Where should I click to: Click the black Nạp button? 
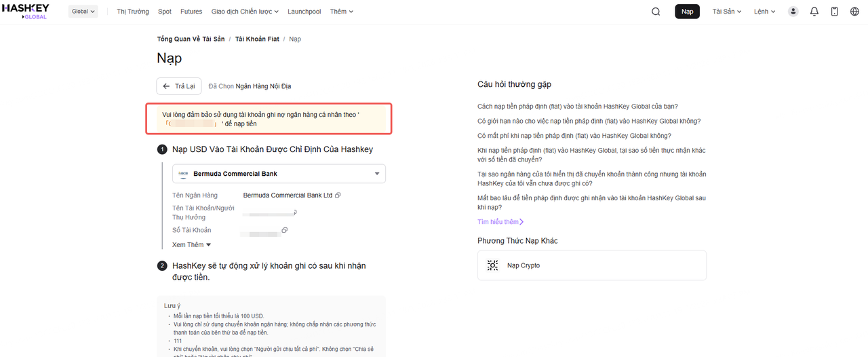tap(687, 12)
